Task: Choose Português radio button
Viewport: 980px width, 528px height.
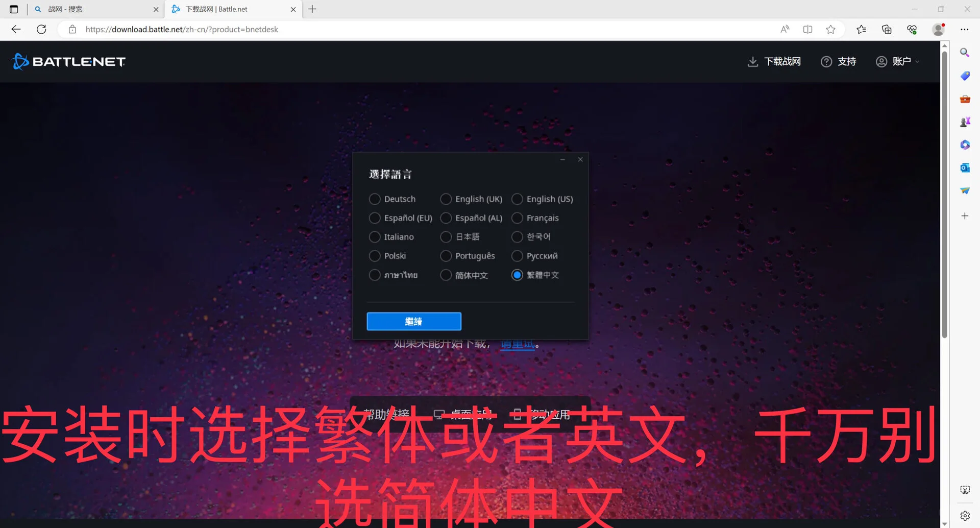Action: [446, 256]
